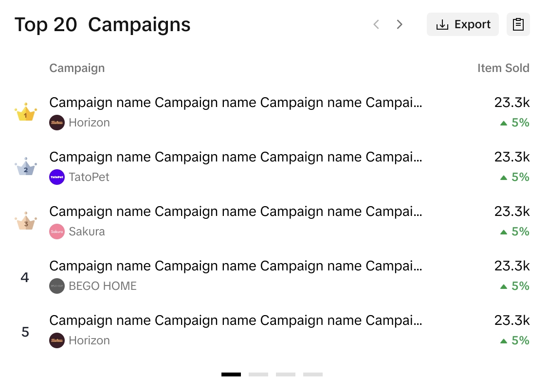Click the Campaign column header
The image size is (548, 392).
coord(77,68)
